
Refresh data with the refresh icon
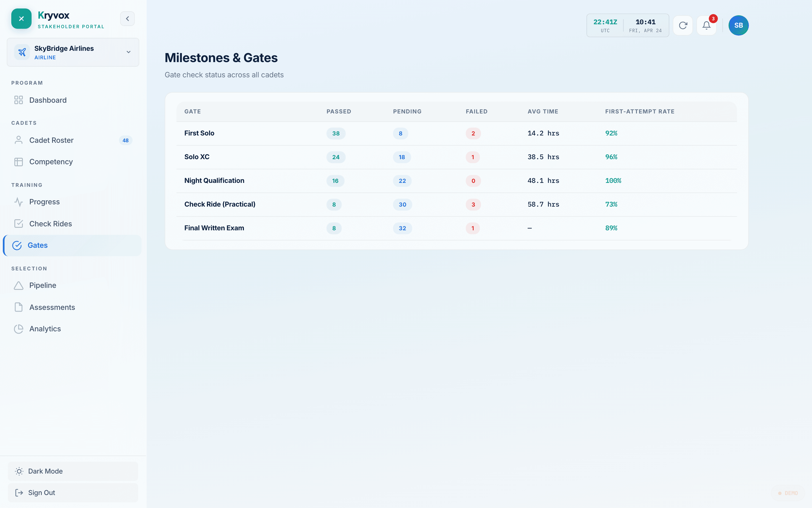pos(683,25)
